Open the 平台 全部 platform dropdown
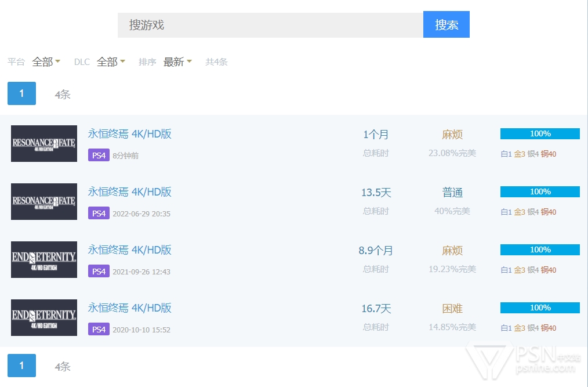588x387 pixels. coord(46,62)
